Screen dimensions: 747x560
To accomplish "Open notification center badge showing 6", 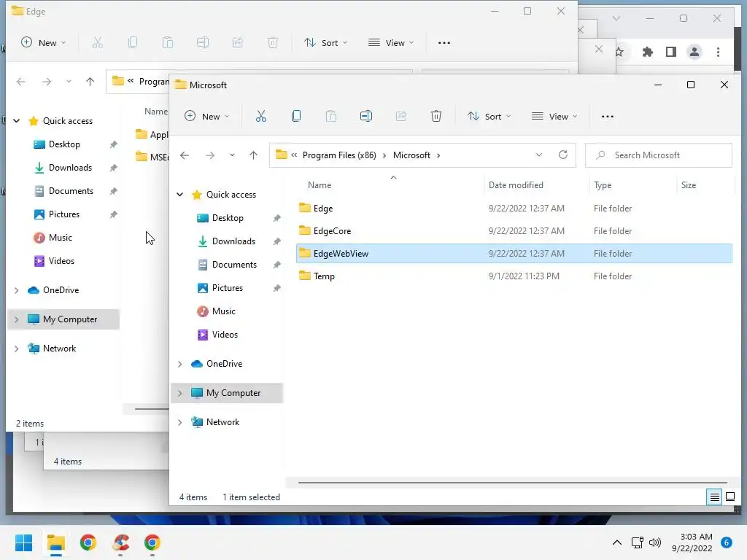I will 727,542.
